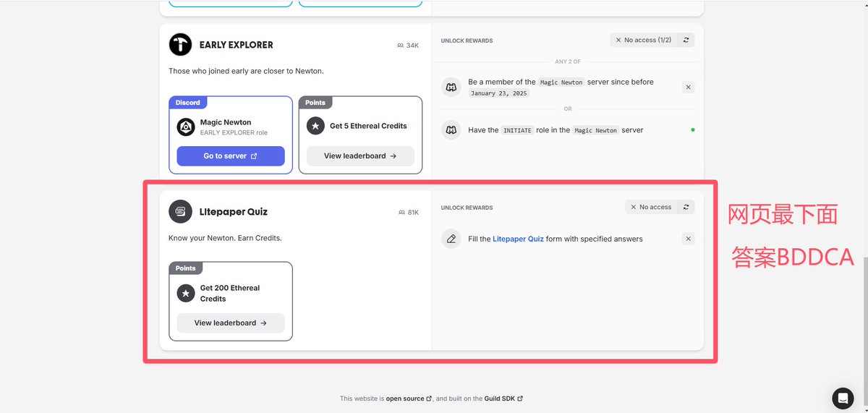Recheck access for Litepaper Quiz role
Screen dimensions: 868x413
[x=686, y=207]
